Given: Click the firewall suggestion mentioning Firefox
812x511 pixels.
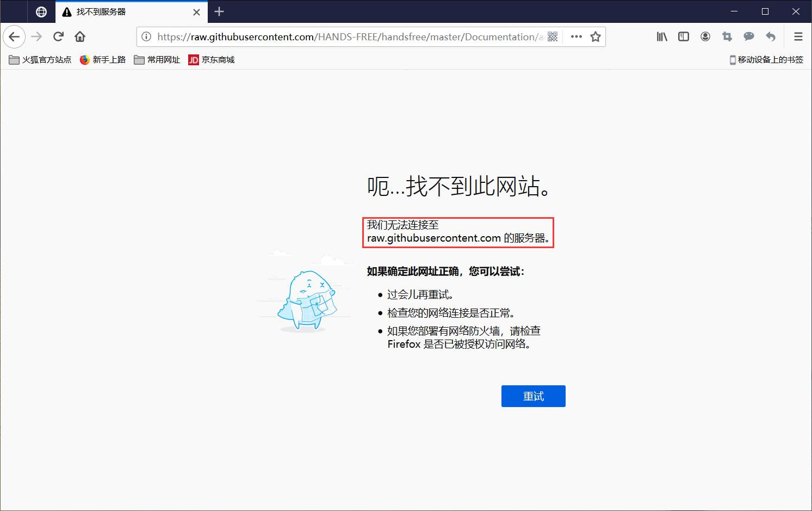Looking at the screenshot, I should coord(464,337).
